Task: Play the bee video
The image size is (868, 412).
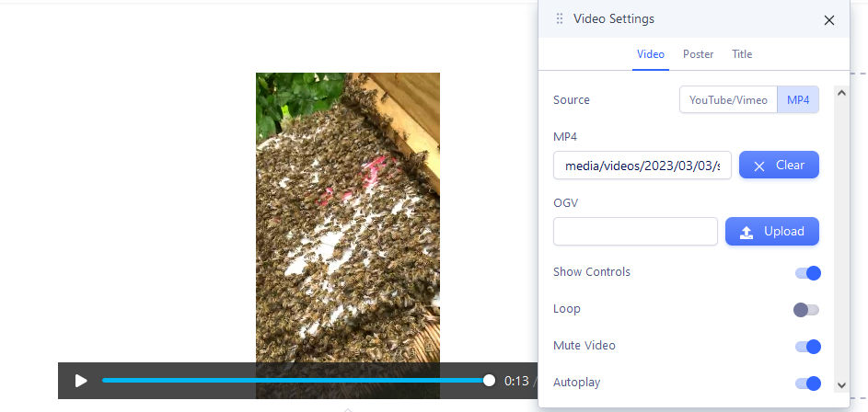Action: click(x=81, y=381)
